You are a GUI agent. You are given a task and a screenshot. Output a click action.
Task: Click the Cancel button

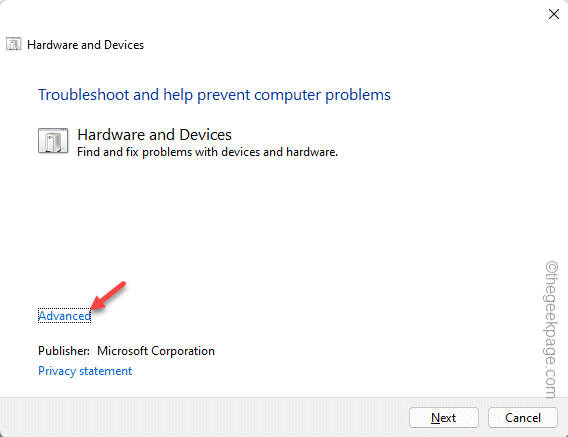click(523, 417)
